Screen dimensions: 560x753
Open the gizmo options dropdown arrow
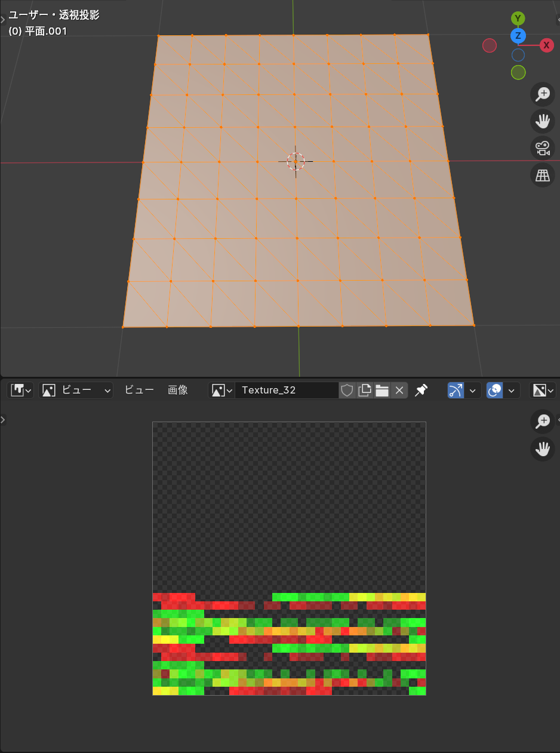click(473, 390)
